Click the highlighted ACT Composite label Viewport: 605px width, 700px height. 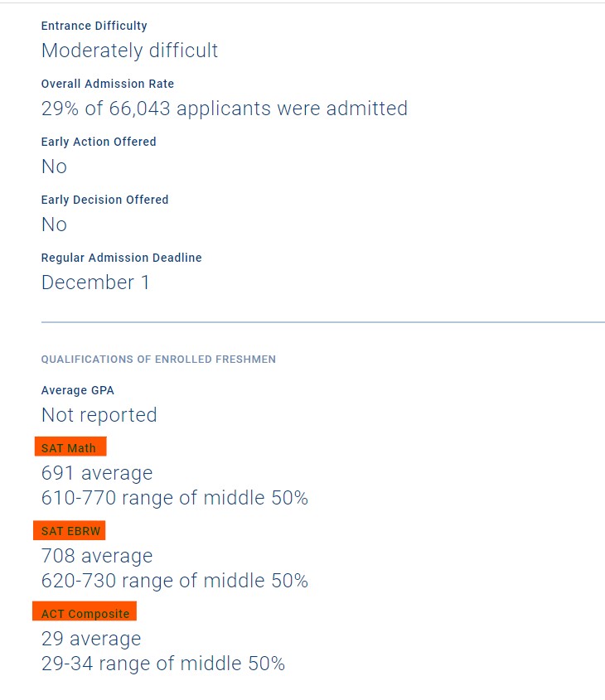coord(85,614)
